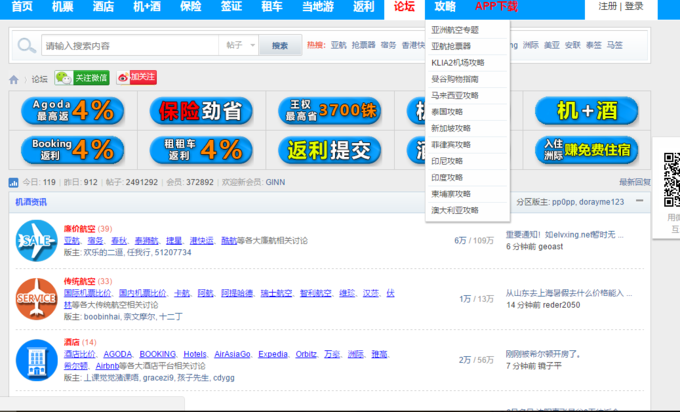The height and width of the screenshot is (412, 680).
Task: Open the 机酒资讯 section heading
Action: [x=31, y=202]
